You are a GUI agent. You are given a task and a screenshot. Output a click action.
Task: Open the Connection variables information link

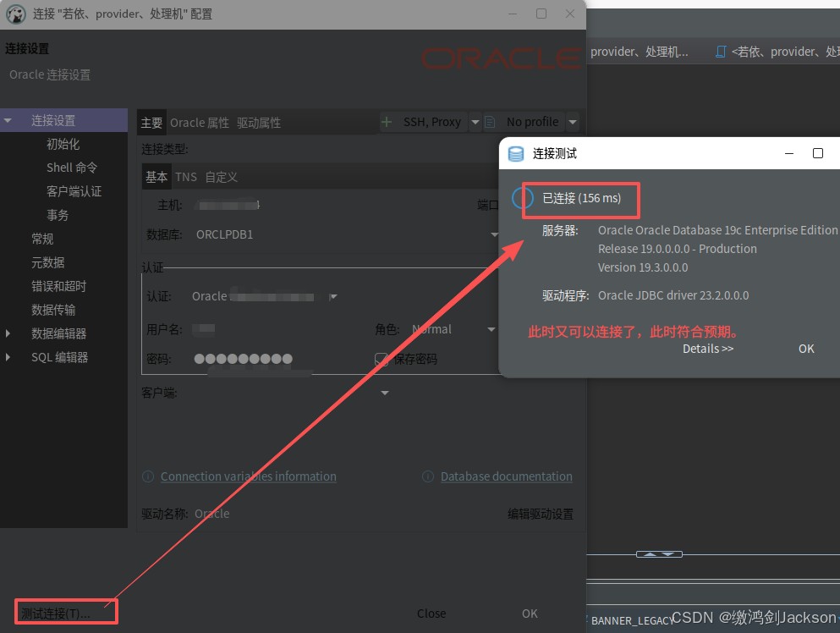pos(249,476)
